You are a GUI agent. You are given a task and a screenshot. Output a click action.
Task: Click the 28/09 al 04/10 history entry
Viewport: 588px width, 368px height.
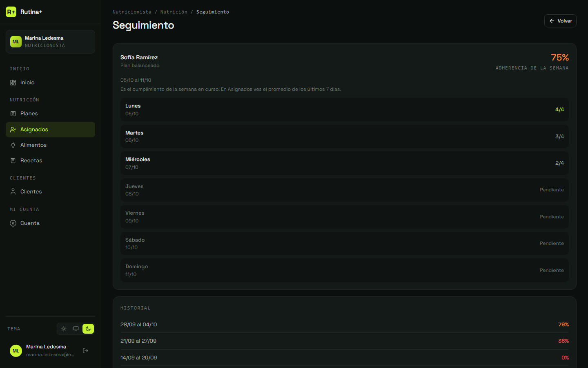tap(345, 325)
